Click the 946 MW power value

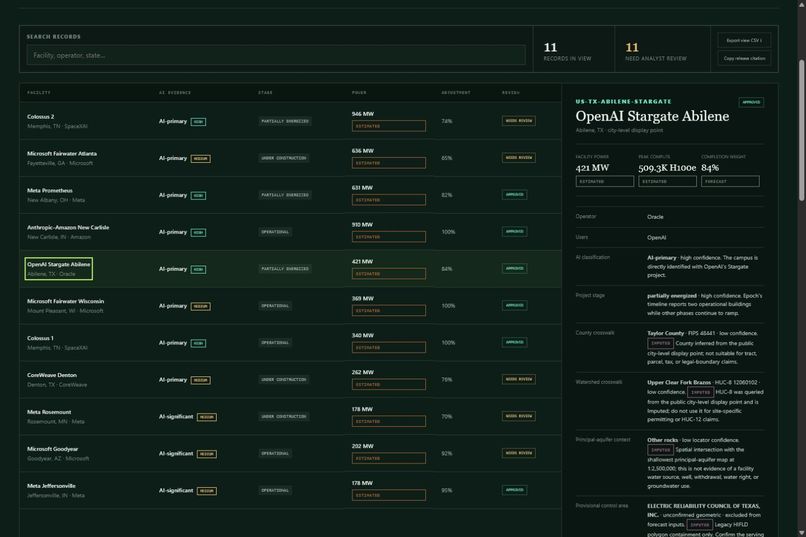[363, 114]
